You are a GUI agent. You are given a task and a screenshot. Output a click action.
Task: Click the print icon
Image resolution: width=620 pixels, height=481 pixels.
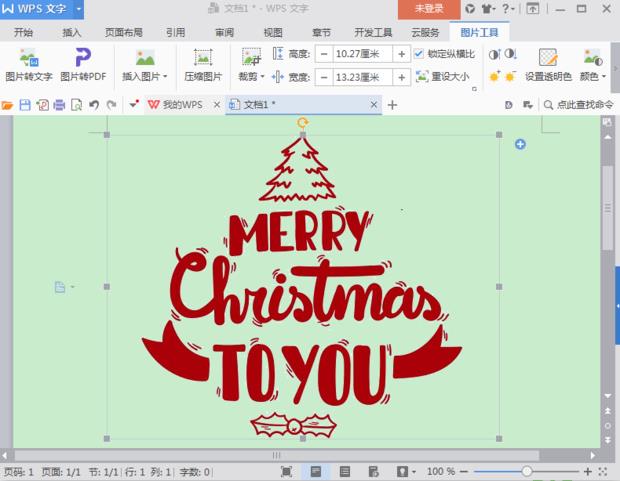tap(59, 105)
